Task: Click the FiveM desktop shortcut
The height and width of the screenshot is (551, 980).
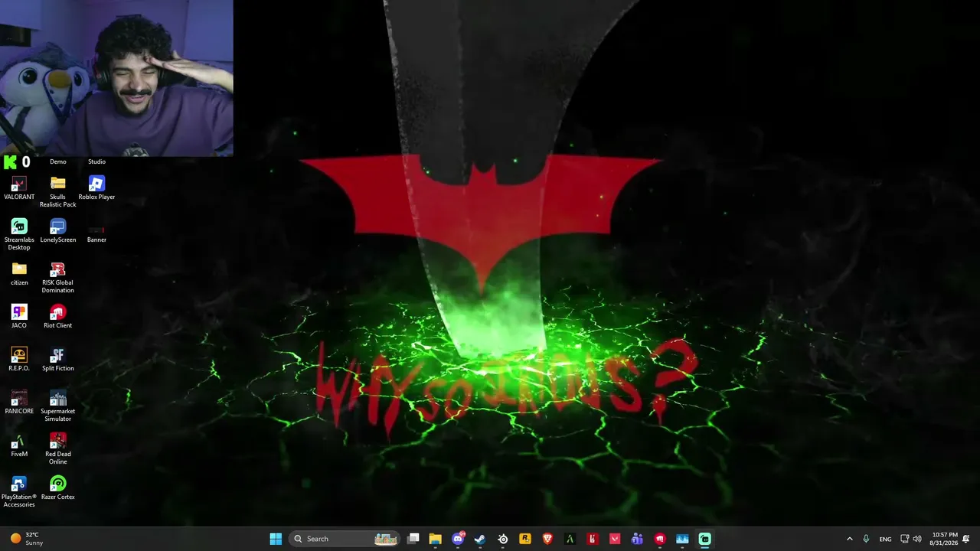Action: [19, 445]
